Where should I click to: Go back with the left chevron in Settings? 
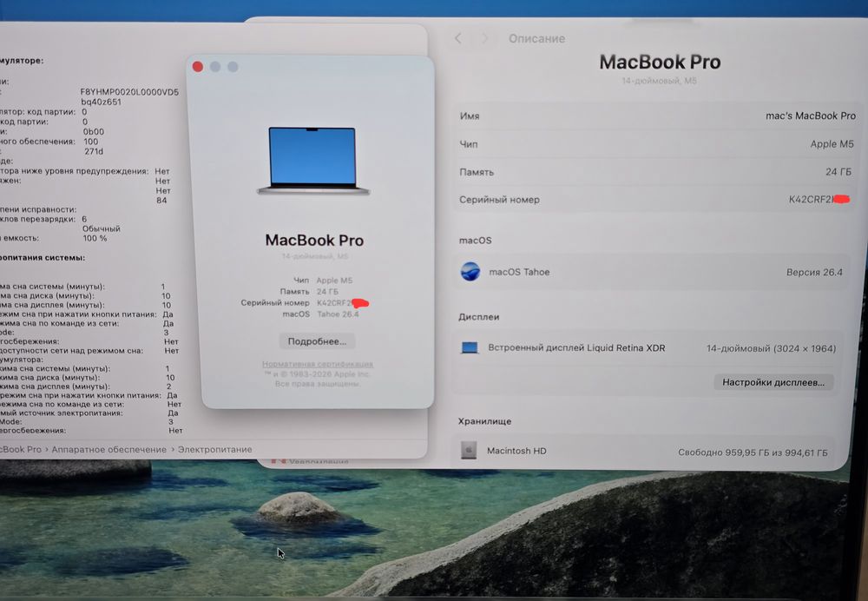pyautogui.click(x=458, y=38)
